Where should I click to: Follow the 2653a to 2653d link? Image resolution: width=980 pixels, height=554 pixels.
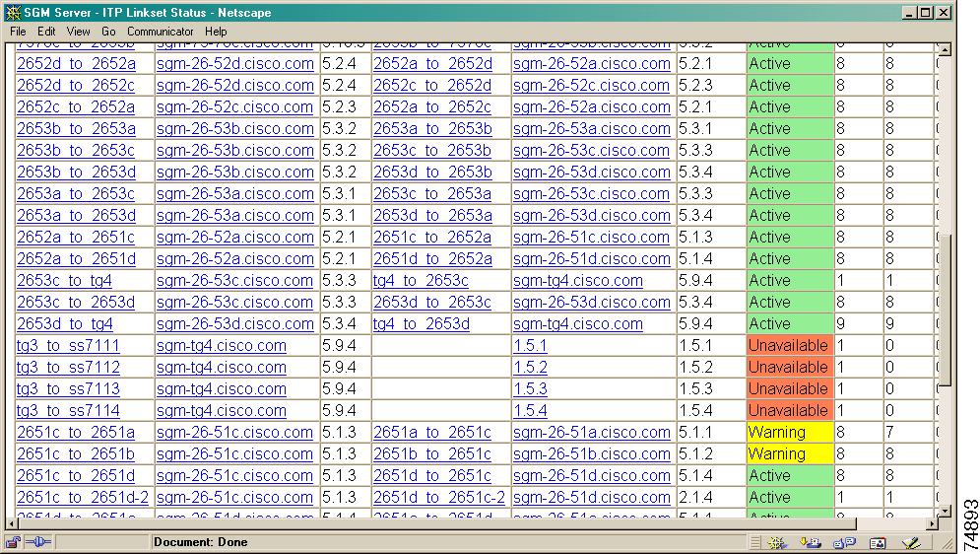click(76, 216)
